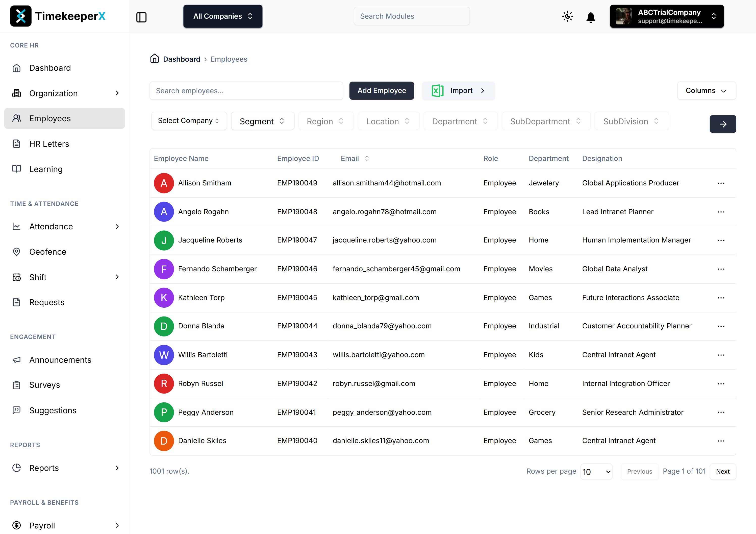
Task: Open the Rows per page selector
Action: tap(596, 471)
